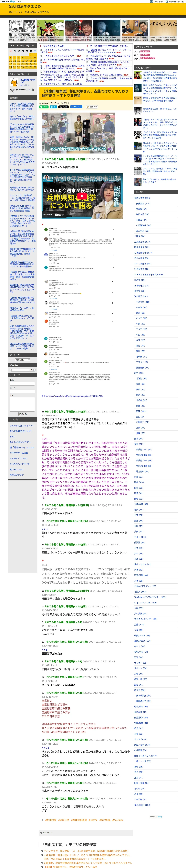Open the 立憲民主党 (133) category
Image resolution: width=186 pixels, height=868 pixels.
click(x=142, y=242)
